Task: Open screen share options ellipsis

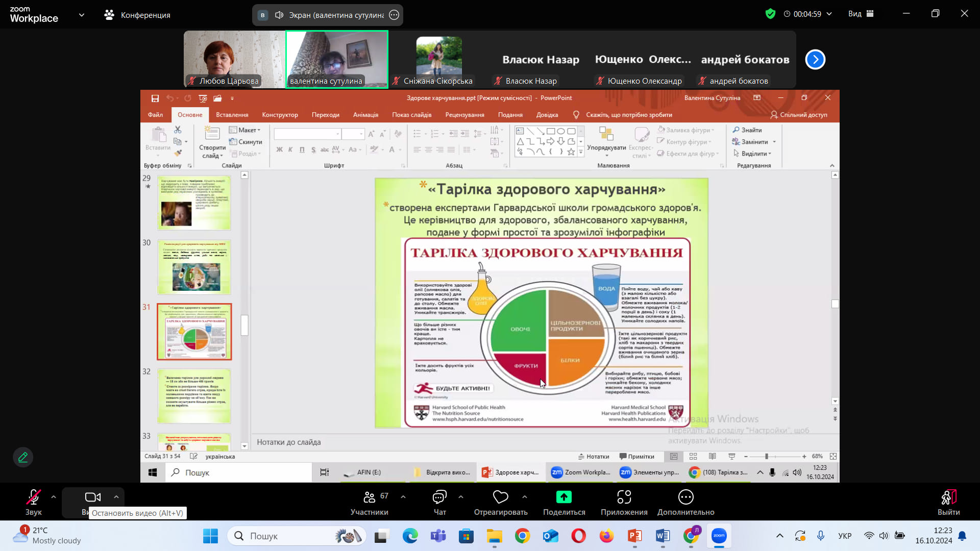Action: (x=394, y=15)
